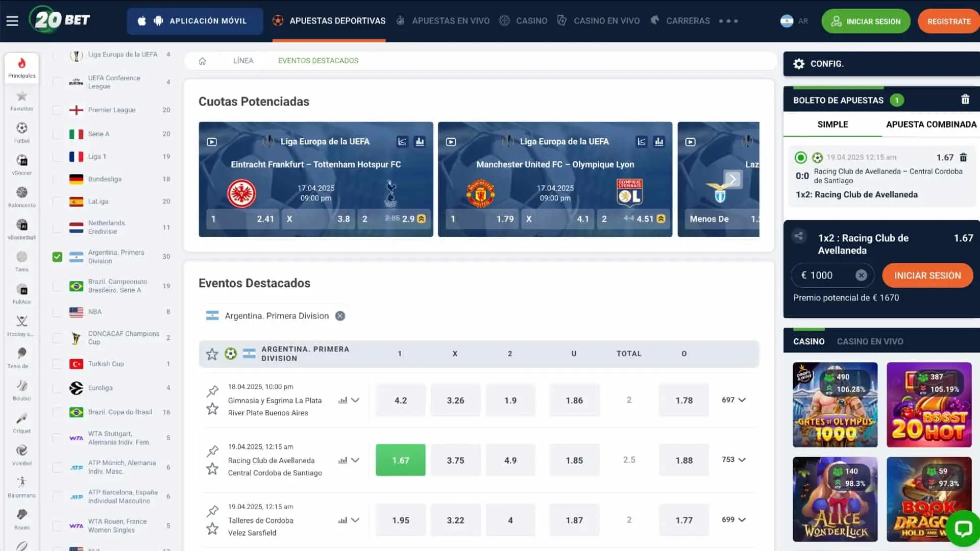Click the 20BET logo
This screenshot has width=980, height=551.
click(x=59, y=20)
